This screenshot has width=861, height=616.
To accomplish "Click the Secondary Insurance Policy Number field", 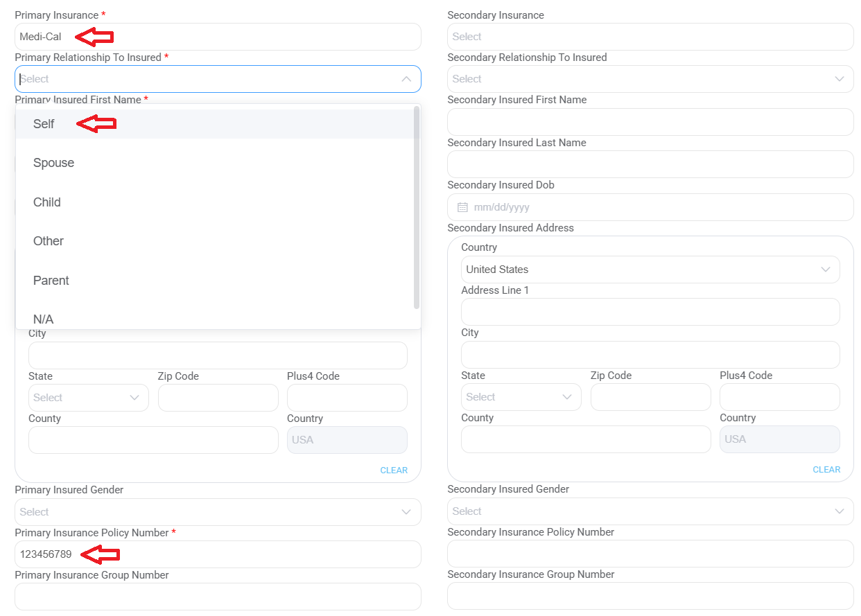I will (x=650, y=554).
